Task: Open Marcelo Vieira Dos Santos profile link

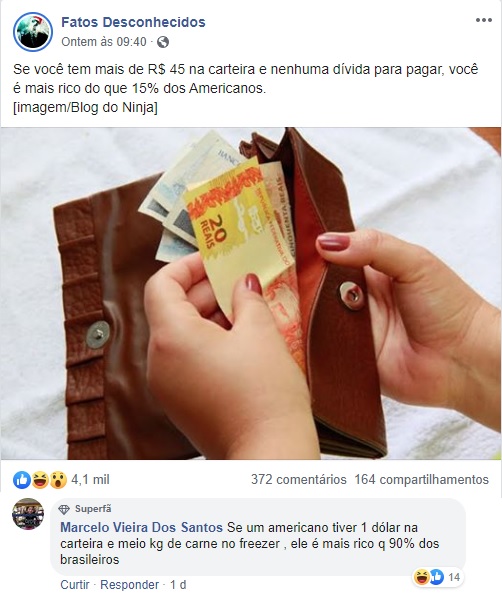Action: pyautogui.click(x=141, y=527)
